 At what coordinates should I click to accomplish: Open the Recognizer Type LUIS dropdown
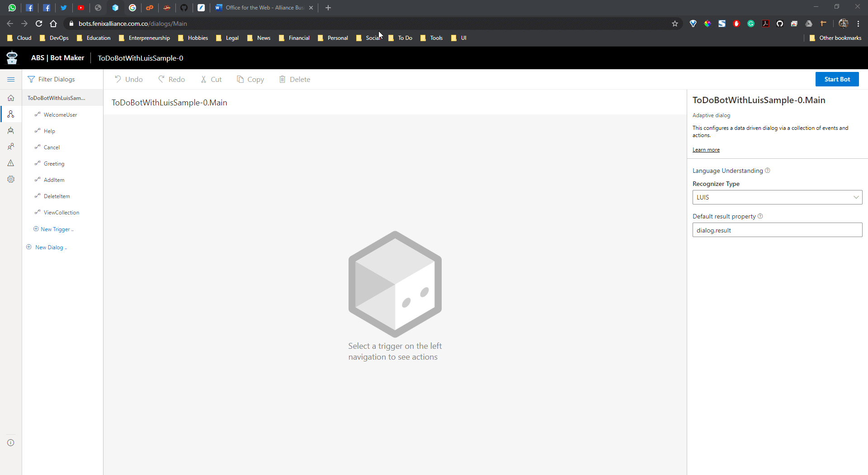pyautogui.click(x=777, y=197)
